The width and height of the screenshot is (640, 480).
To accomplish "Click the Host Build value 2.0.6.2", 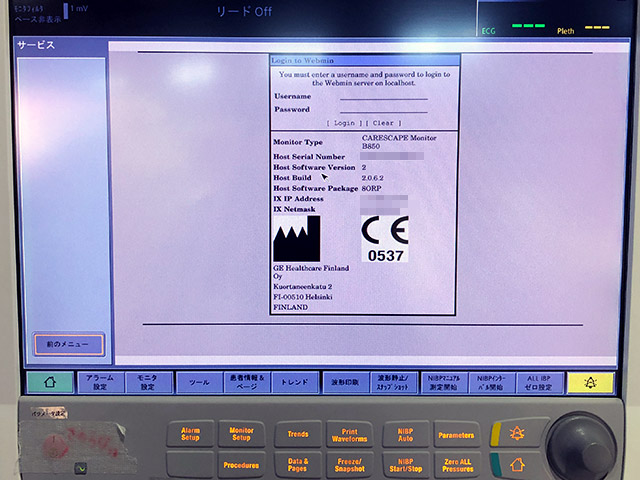I will 372,178.
